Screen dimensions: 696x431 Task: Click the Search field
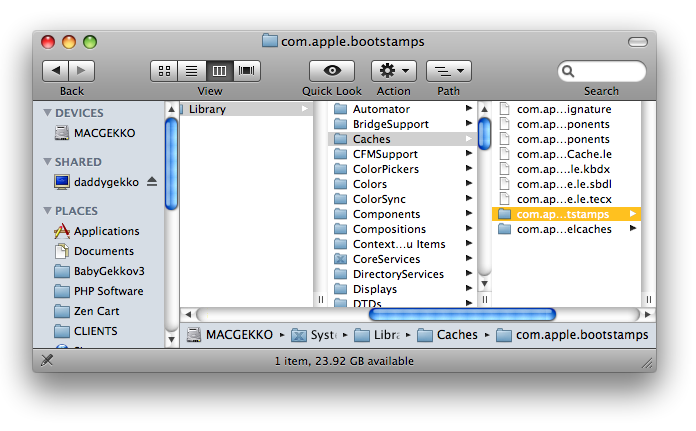(601, 71)
